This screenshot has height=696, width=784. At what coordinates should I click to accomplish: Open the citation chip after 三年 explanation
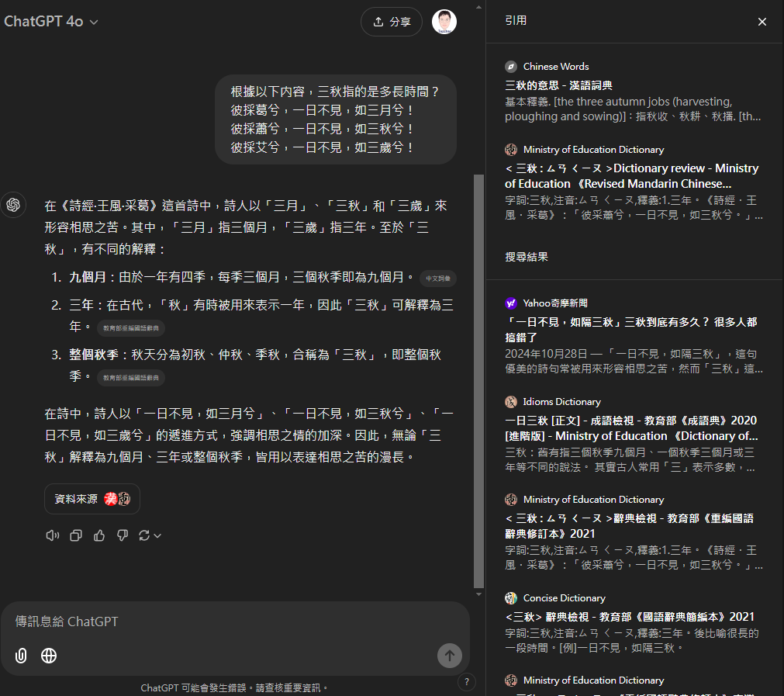point(131,327)
